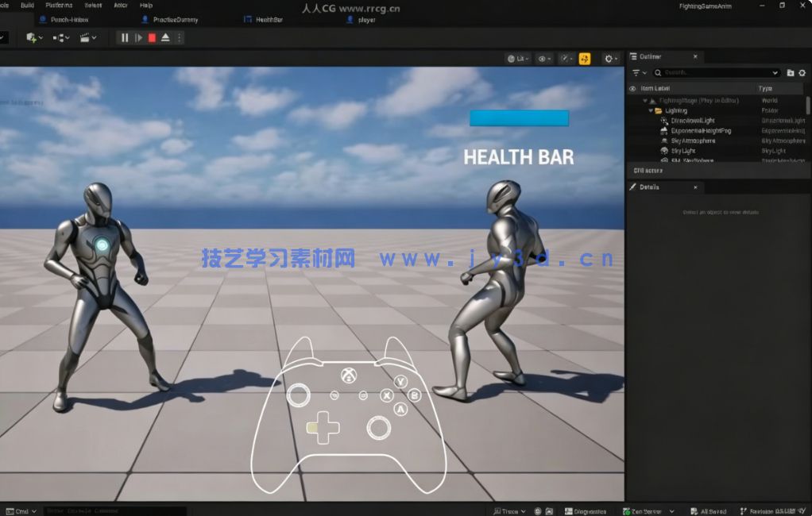Image resolution: width=812 pixels, height=516 pixels.
Task: Select the DirectionalLight item in Outliner
Action: [x=693, y=121]
